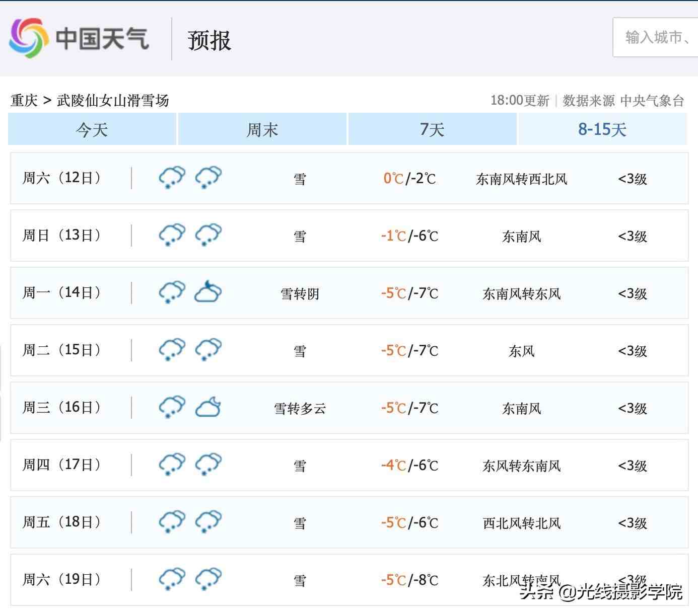Select the 周一（14日） date label
Viewport: 698px width, 616px height.
[x=62, y=292]
